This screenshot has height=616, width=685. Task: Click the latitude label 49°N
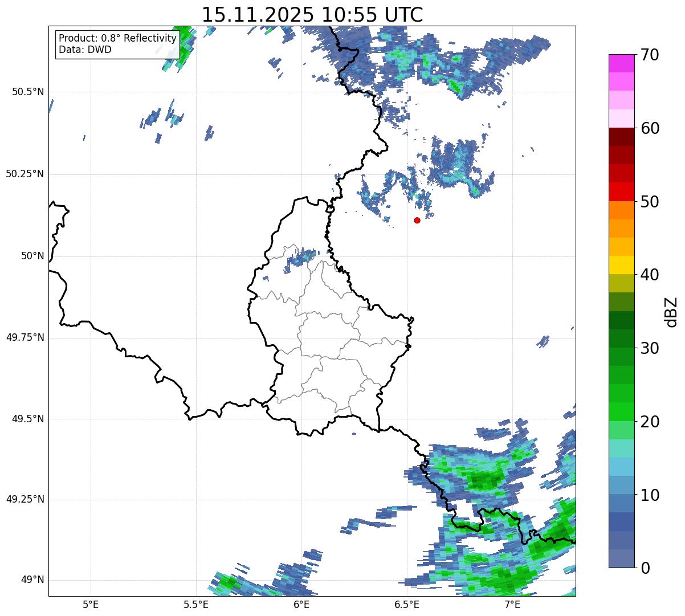(32, 580)
